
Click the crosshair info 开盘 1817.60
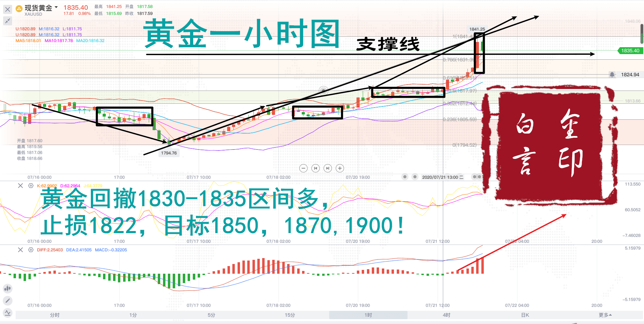pos(30,141)
